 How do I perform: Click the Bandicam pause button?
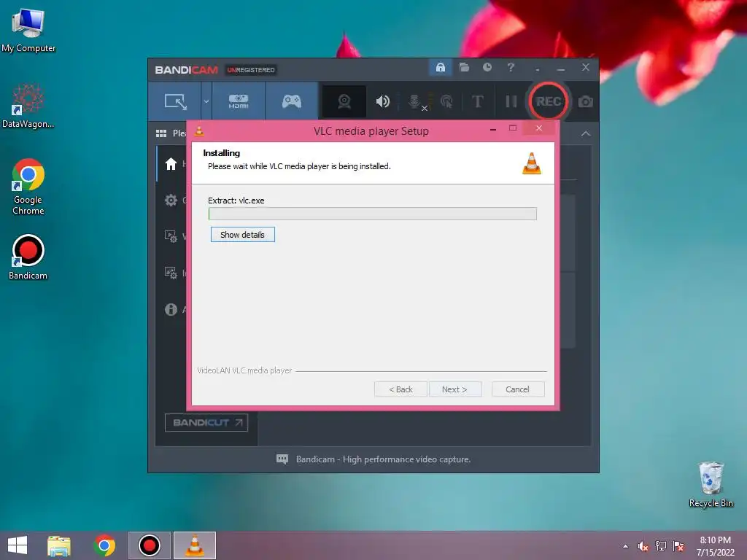point(511,101)
